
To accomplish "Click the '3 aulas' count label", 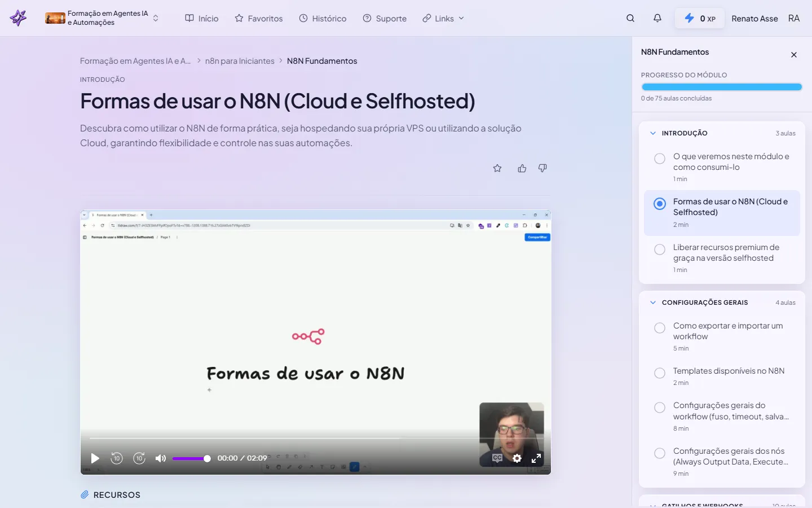I will [785, 133].
